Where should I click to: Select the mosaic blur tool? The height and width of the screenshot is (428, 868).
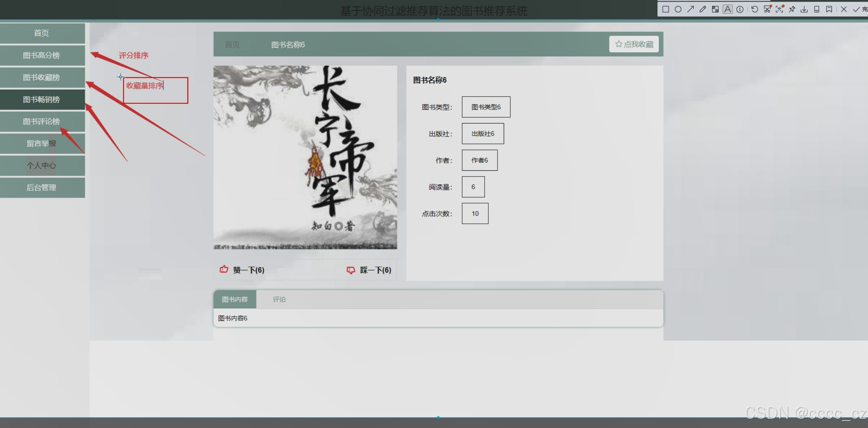click(715, 9)
